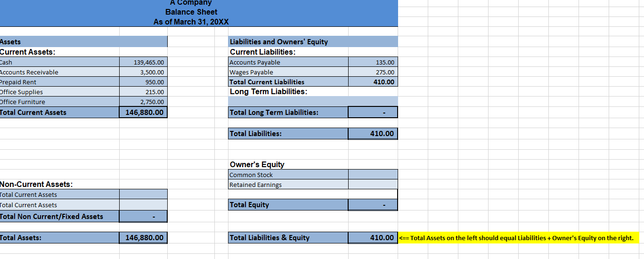Click the 'Owner's Equity' heading
This screenshot has height=259, width=644.
[x=257, y=164]
